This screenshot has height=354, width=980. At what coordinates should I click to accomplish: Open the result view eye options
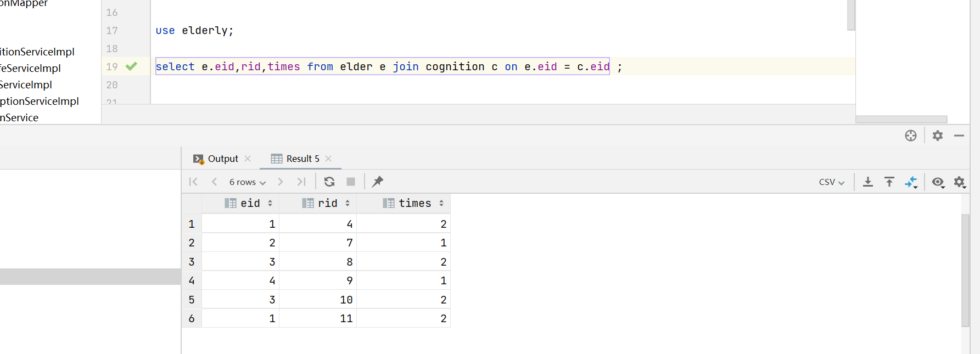coord(938,182)
